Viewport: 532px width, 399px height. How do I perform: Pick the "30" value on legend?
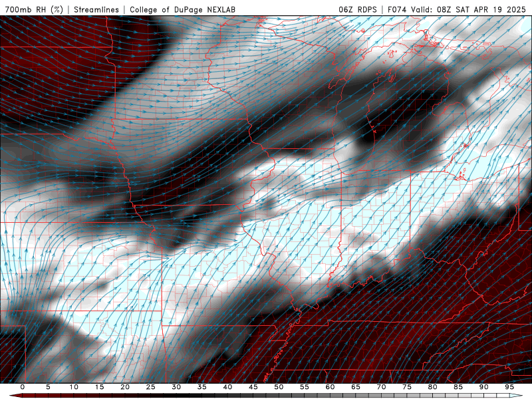176,387
